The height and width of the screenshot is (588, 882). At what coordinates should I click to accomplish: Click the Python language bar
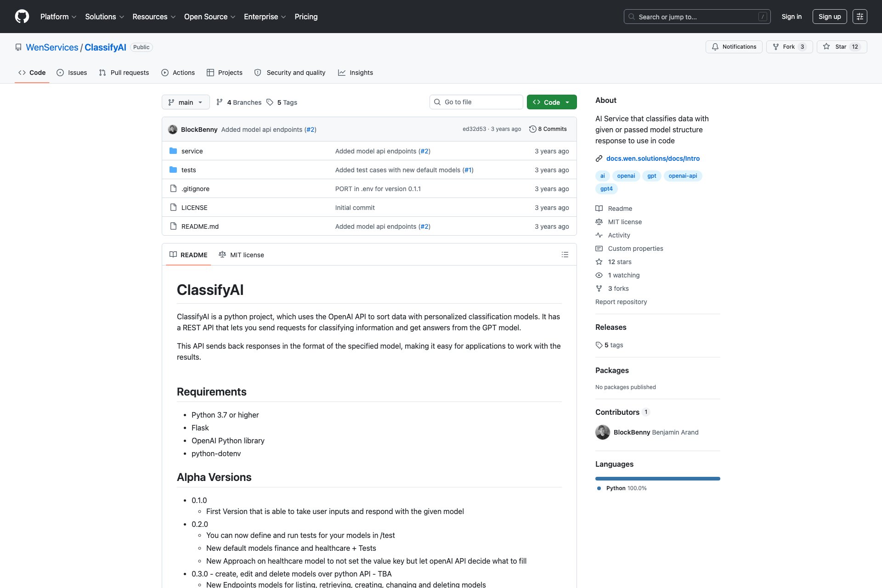[657, 479]
